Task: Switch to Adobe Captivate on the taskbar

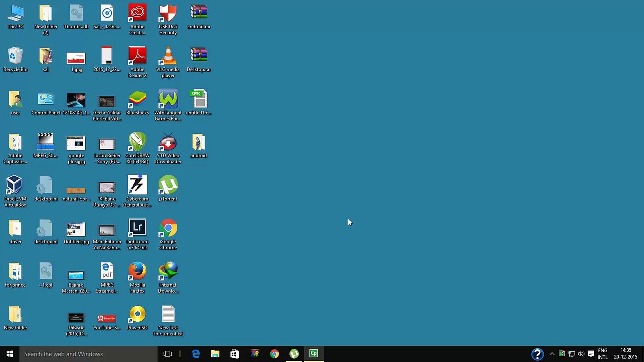Action: pos(313,354)
